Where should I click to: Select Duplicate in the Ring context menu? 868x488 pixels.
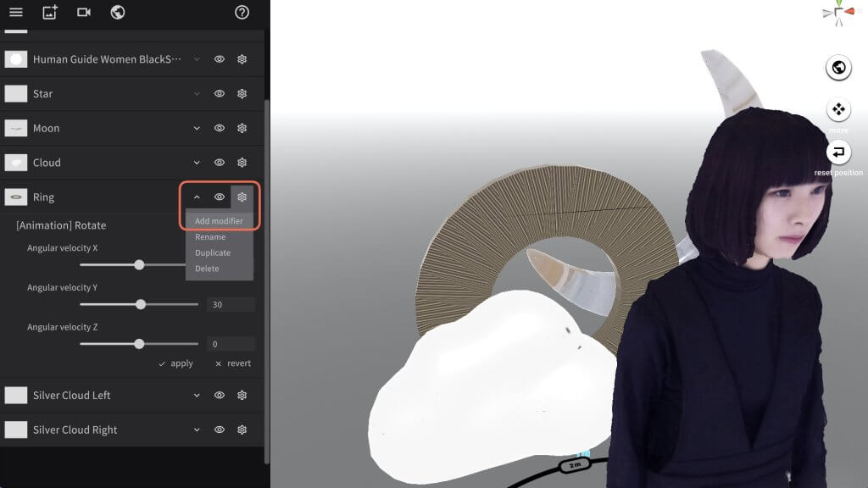pyautogui.click(x=212, y=252)
